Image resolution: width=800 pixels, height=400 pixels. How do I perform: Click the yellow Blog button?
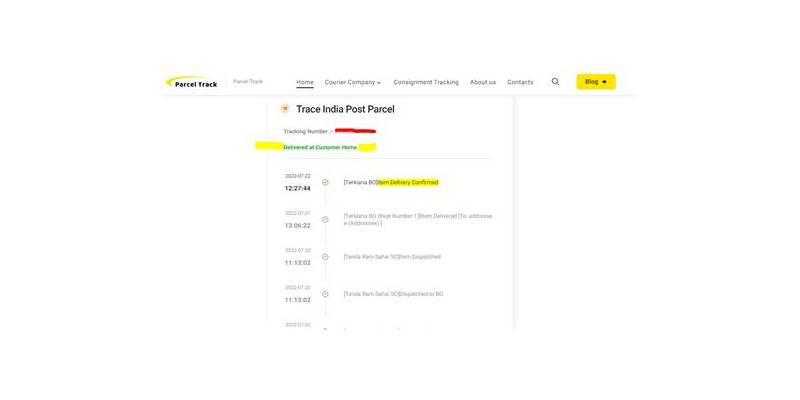596,82
